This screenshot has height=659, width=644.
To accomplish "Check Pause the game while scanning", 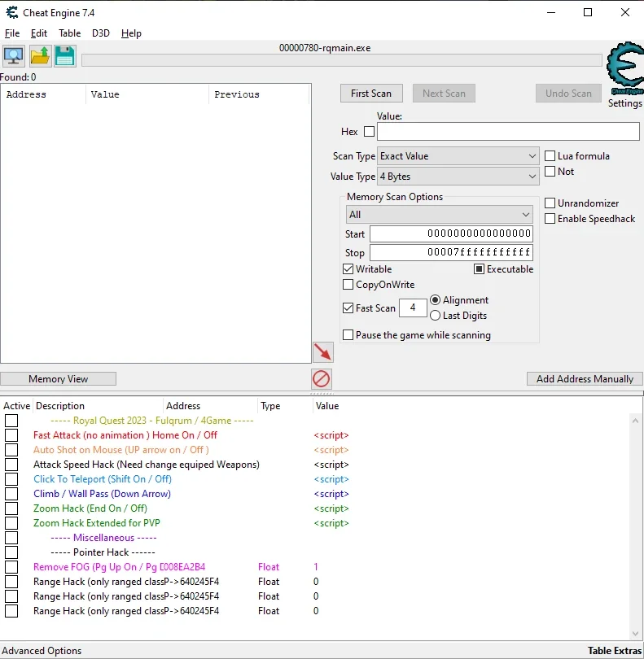I will pos(348,335).
